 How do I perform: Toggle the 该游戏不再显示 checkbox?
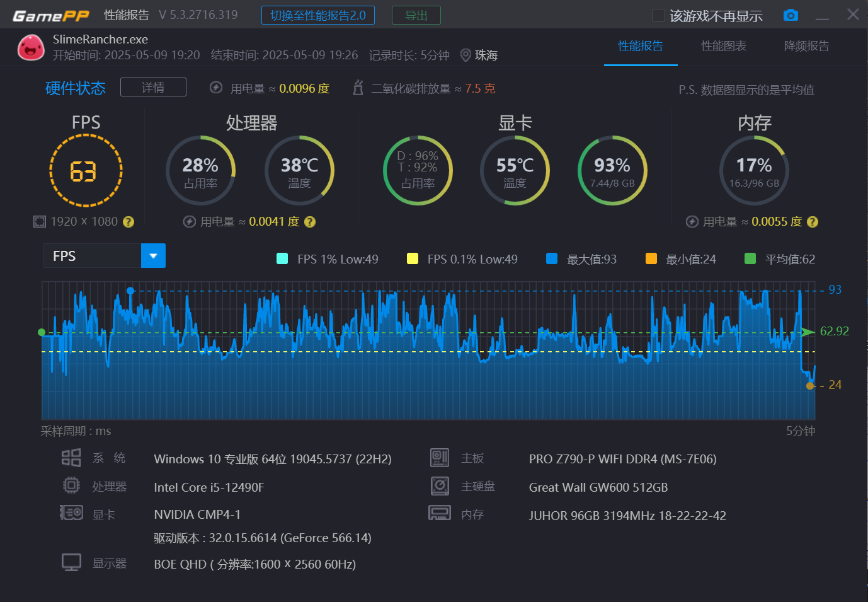tap(658, 15)
